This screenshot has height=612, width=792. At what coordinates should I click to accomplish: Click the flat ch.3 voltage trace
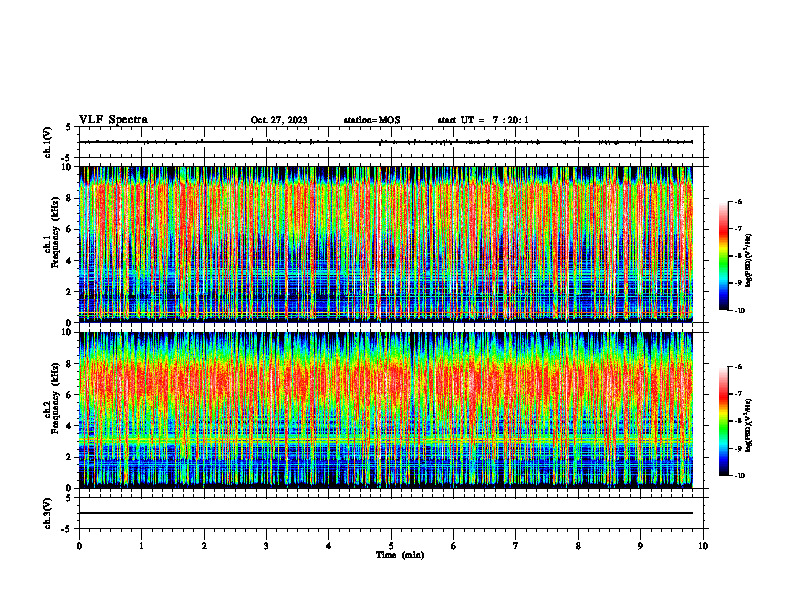[x=386, y=513]
